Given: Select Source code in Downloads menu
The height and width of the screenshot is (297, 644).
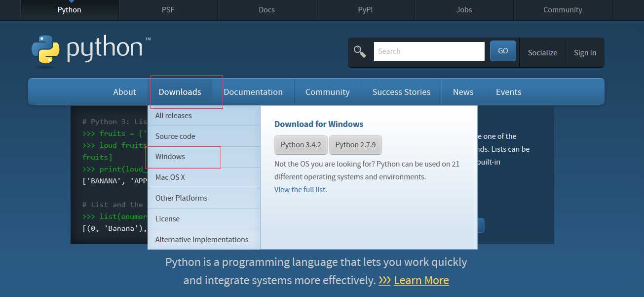Looking at the screenshot, I should [204, 136].
